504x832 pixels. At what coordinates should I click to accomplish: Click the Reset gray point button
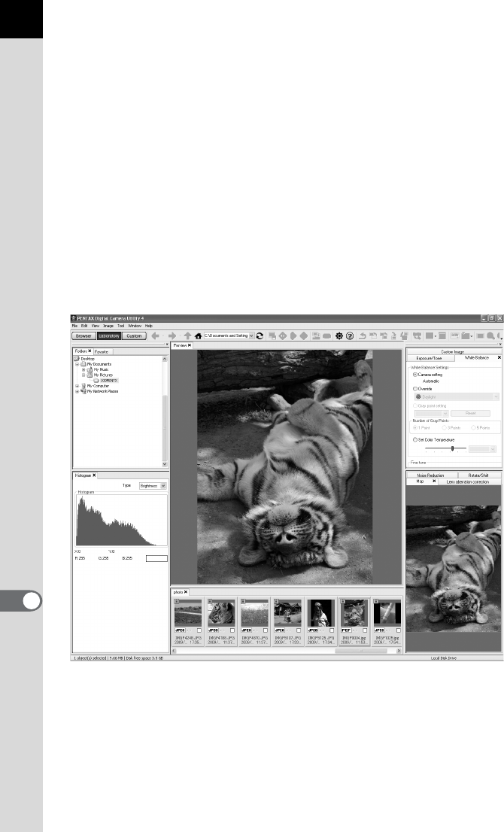click(471, 413)
